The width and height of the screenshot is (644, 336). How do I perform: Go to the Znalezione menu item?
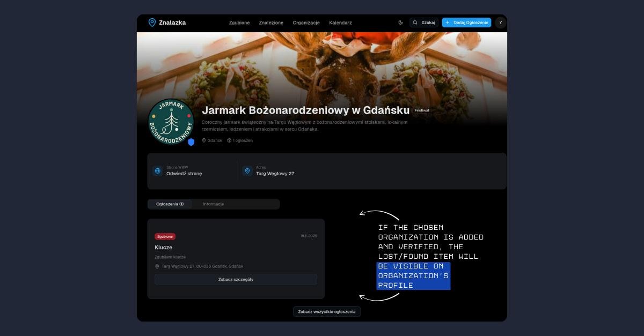point(271,23)
